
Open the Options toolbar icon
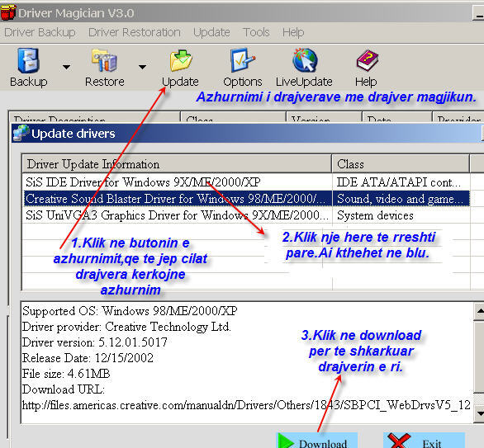click(x=242, y=60)
